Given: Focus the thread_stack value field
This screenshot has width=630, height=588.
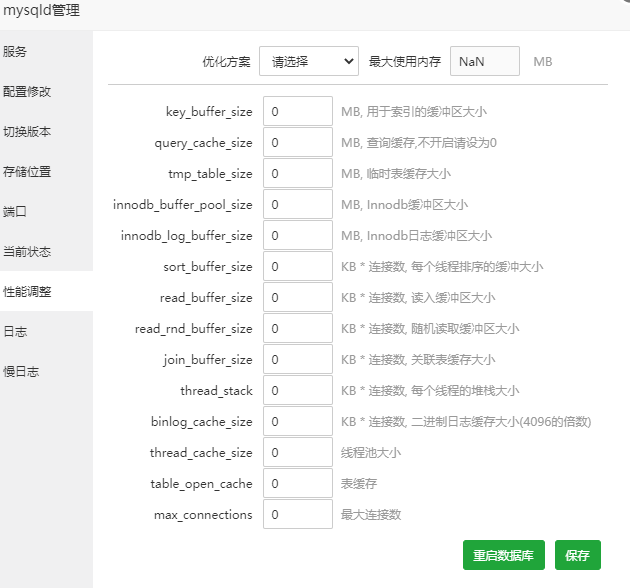Looking at the screenshot, I should pyautogui.click(x=298, y=390).
